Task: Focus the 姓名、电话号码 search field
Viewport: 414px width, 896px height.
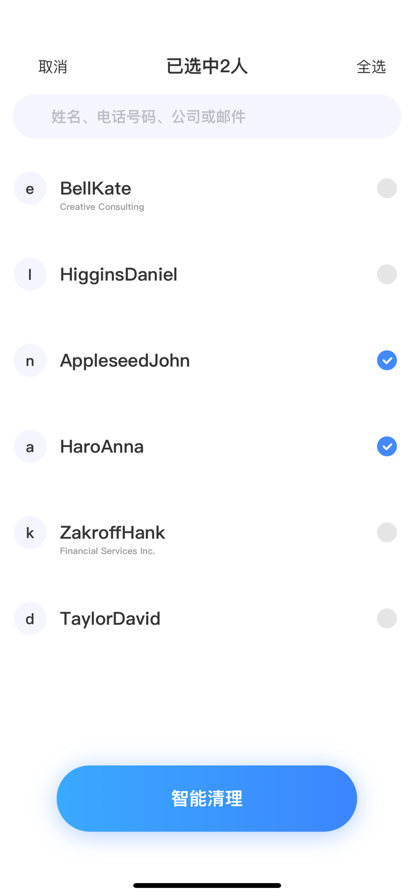Action: tap(206, 117)
